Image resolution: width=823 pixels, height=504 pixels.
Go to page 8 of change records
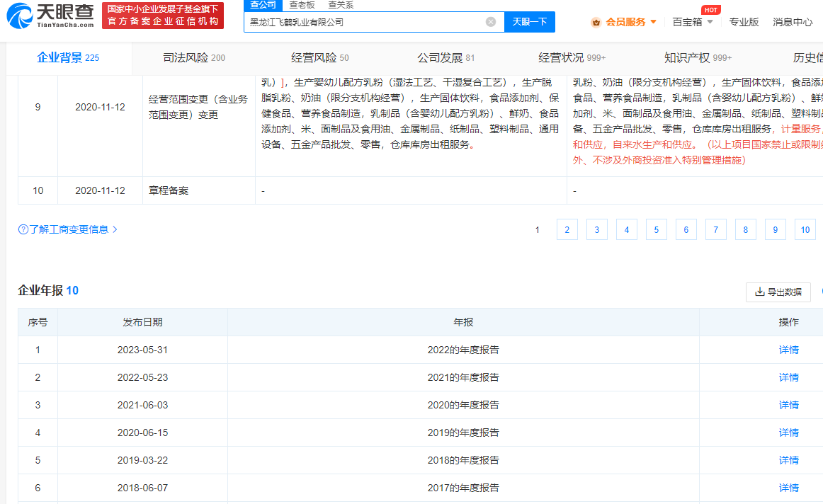(745, 230)
